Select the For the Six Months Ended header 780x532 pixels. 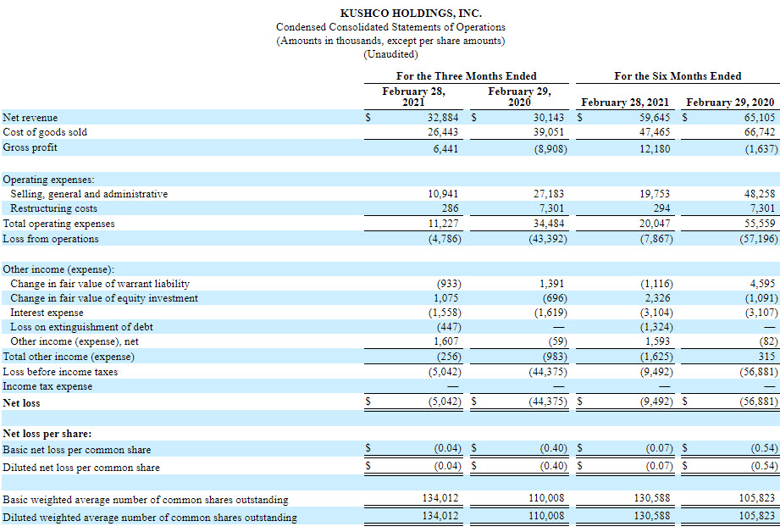pyautogui.click(x=678, y=76)
